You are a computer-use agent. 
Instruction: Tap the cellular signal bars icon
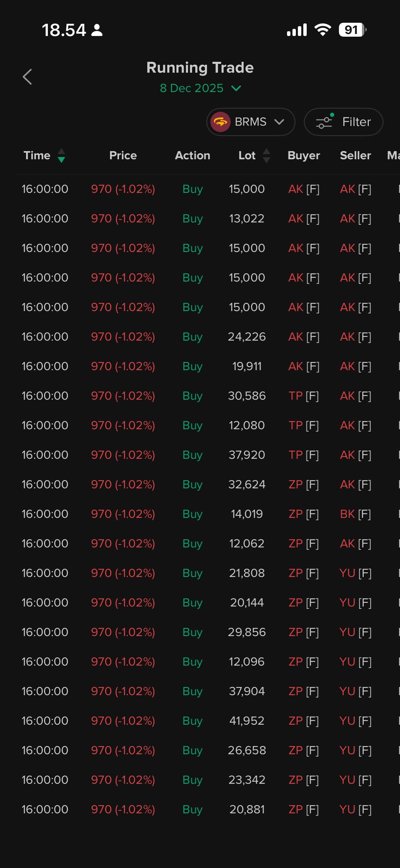[297, 30]
